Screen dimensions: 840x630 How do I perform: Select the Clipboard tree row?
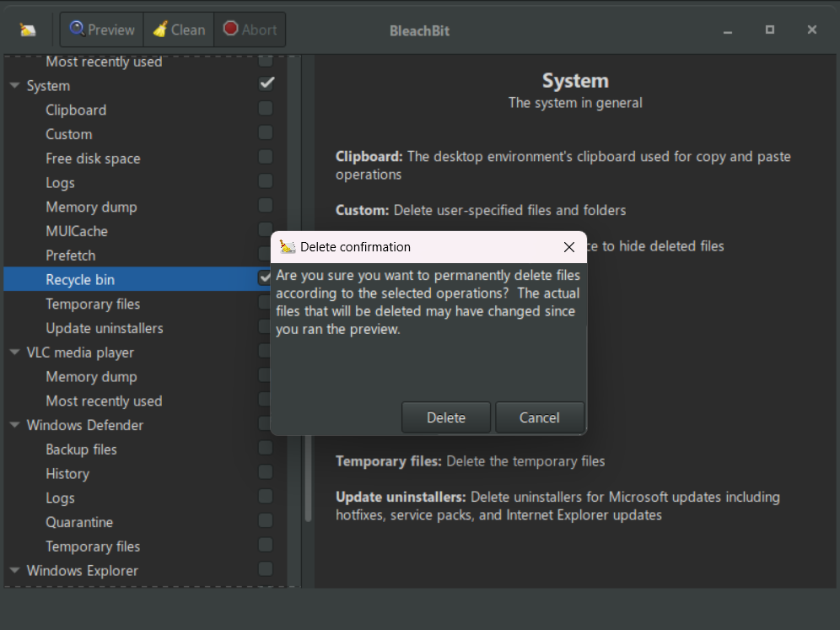click(x=145, y=110)
